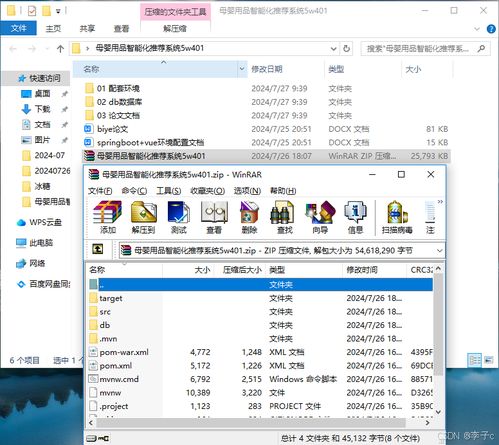Click the WinRAR Add (添加) toolbar icon
This screenshot has width=499, height=445.
coord(107,217)
